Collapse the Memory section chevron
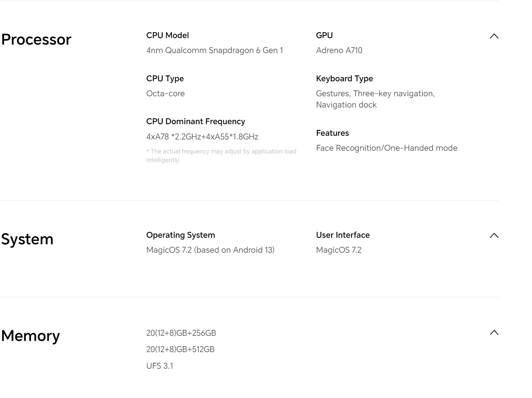Image resolution: width=532 pixels, height=398 pixels. coord(494,333)
